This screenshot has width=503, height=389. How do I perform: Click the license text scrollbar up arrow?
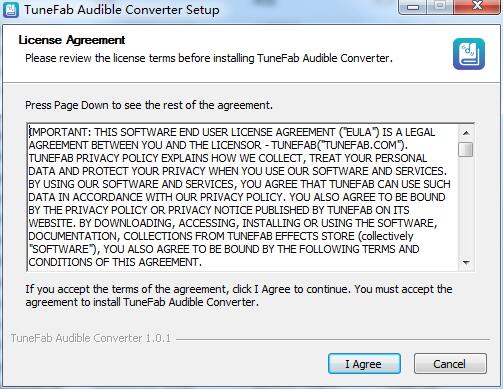click(x=466, y=133)
